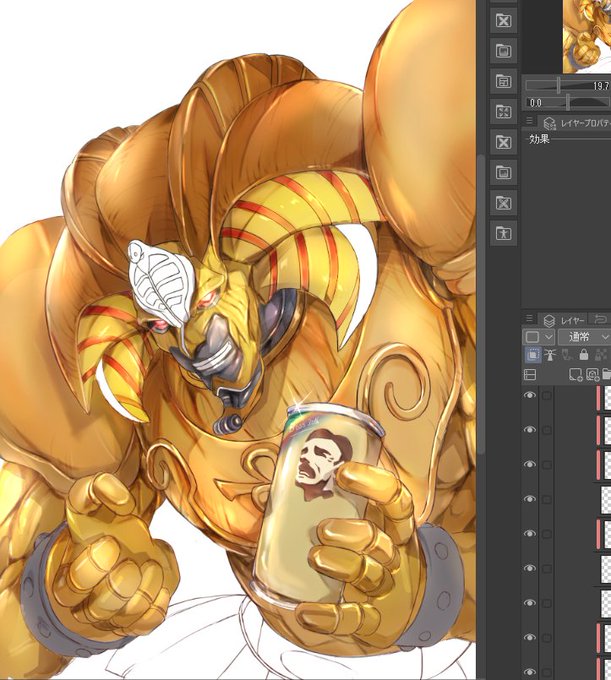The image size is (611, 680).
Task: Hide the first layer using its eye icon
Action: point(529,395)
